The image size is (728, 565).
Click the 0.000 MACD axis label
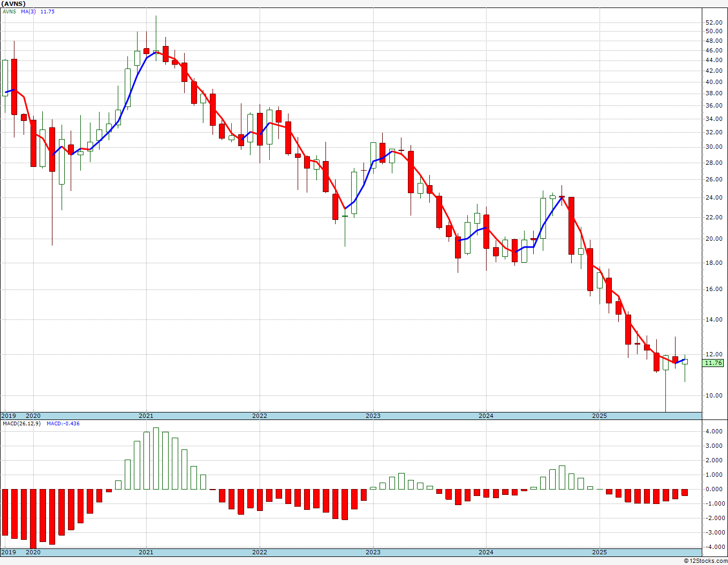coord(714,489)
